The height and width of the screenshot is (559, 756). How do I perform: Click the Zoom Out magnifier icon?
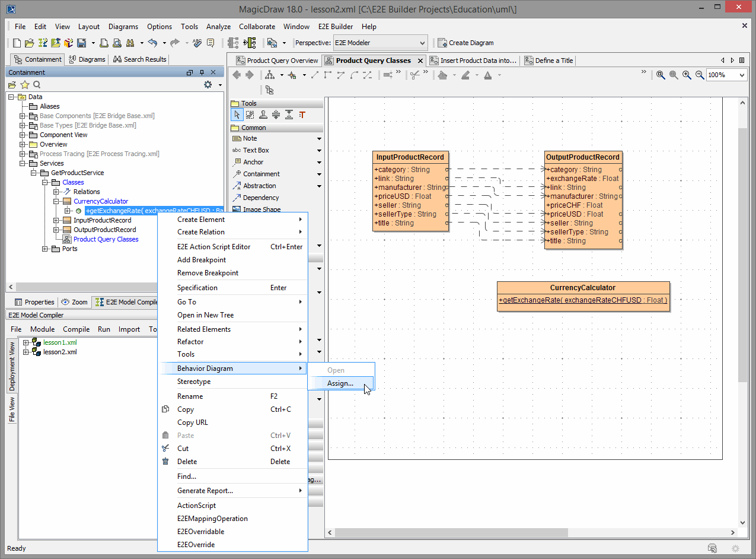coord(700,75)
